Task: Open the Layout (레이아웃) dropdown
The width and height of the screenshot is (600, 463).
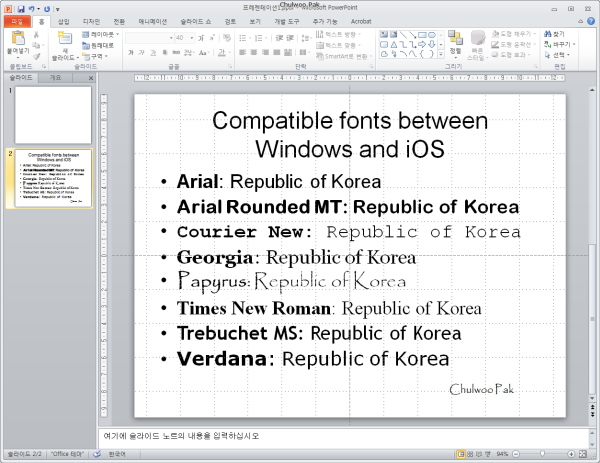Action: pos(100,35)
